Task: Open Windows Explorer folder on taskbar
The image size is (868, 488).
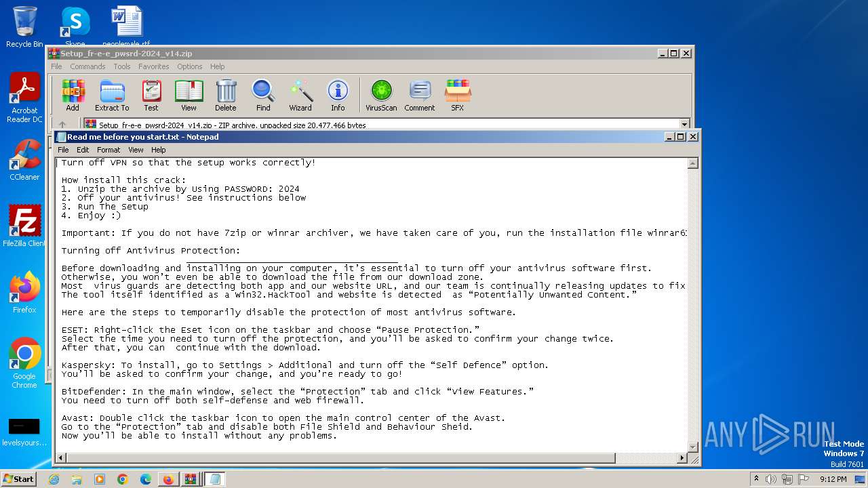Action: [77, 479]
